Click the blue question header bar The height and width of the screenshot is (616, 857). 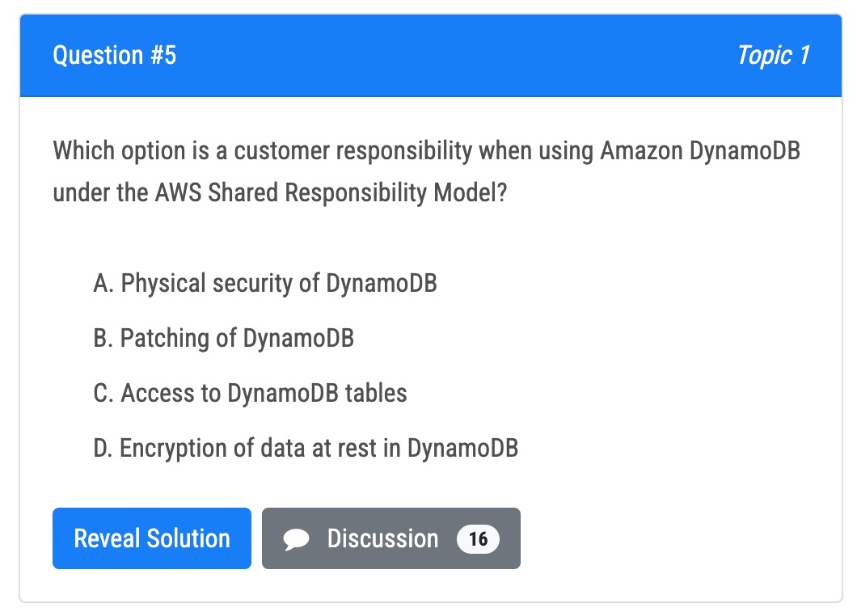click(x=453, y=55)
